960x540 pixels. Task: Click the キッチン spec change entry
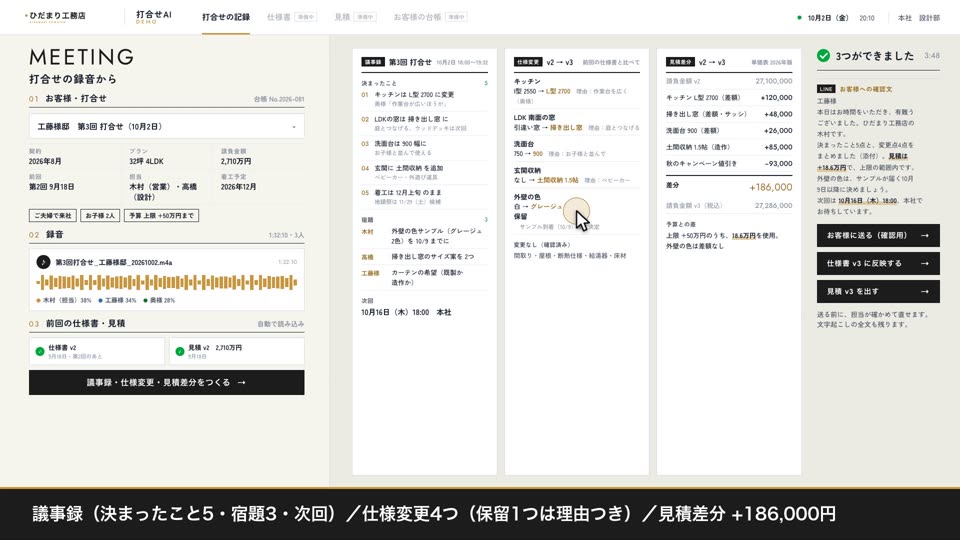(577, 91)
